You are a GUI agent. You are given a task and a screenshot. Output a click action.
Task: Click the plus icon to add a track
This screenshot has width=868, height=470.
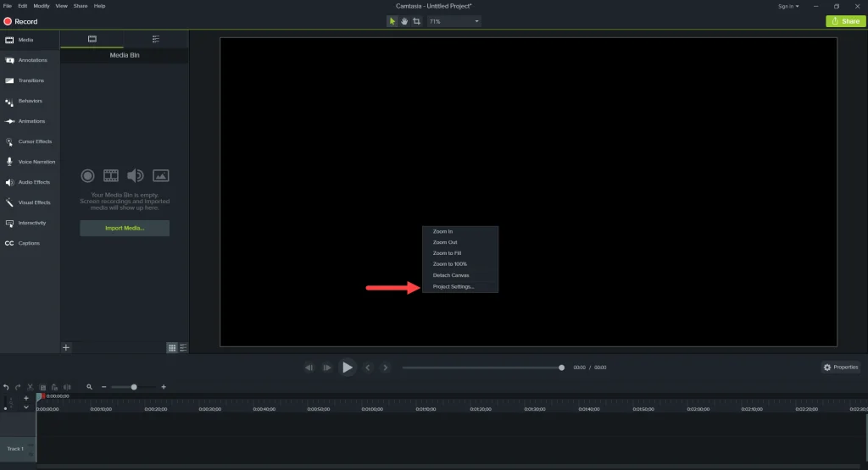coord(26,397)
